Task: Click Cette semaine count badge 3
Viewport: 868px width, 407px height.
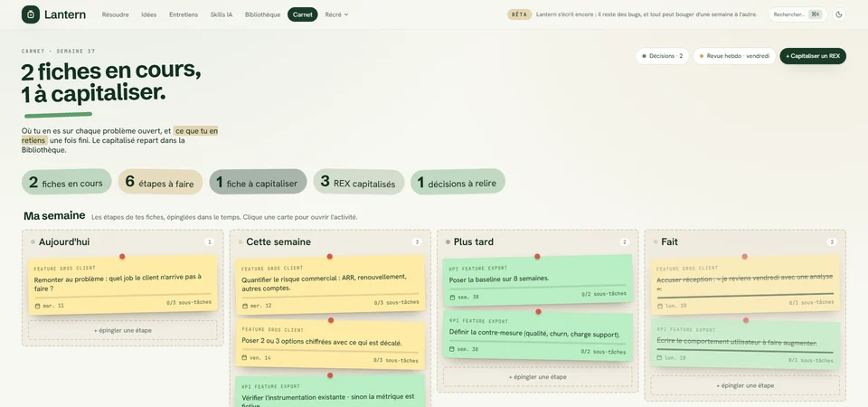Action: coord(417,242)
